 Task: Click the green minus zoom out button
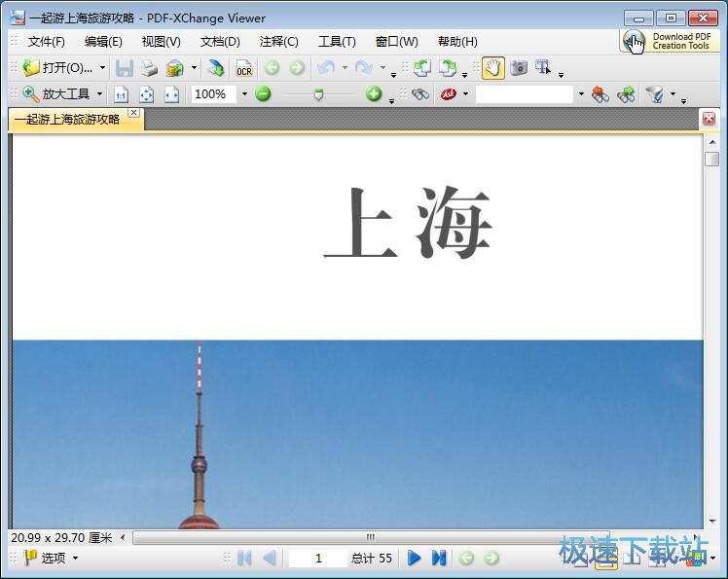point(263,93)
